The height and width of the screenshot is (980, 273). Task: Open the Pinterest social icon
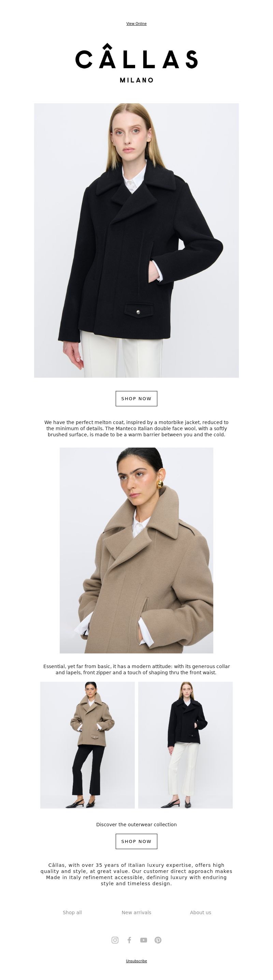158,940
